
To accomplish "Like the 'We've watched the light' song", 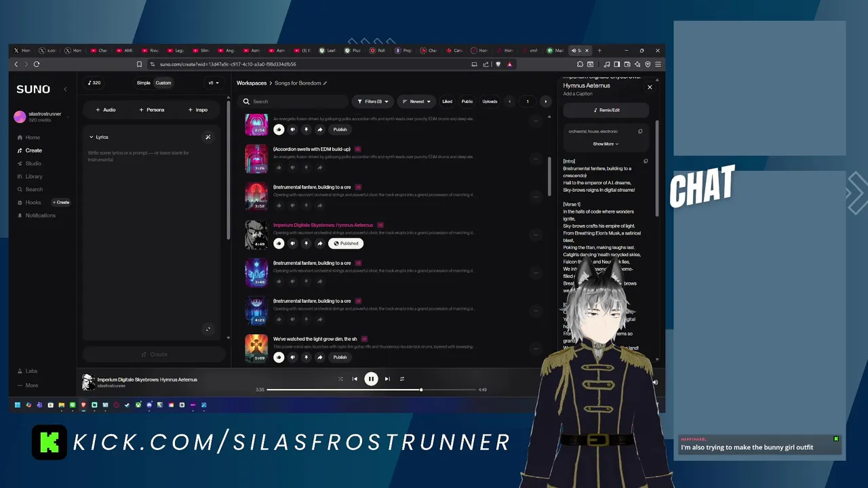I will coord(279,357).
